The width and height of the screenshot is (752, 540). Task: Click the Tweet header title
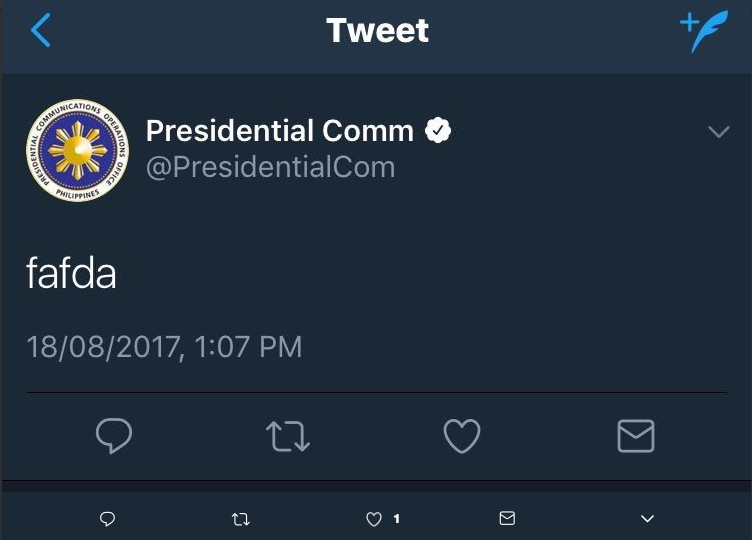click(x=377, y=31)
